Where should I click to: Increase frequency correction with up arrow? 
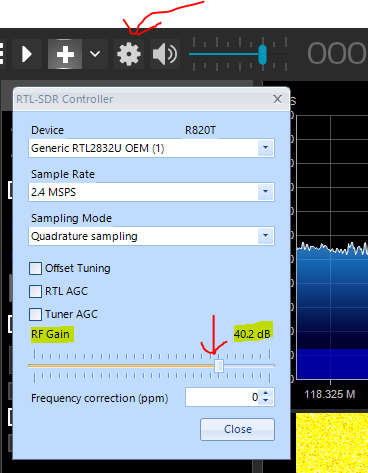point(266,393)
